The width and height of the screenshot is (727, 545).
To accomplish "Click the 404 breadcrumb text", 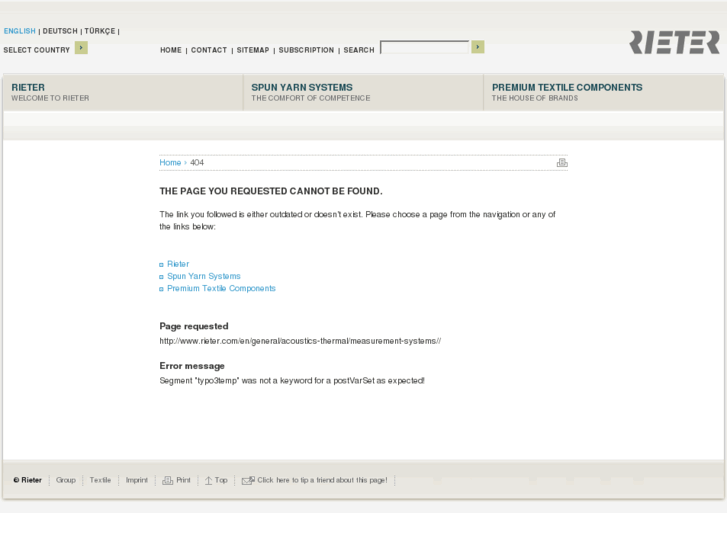I will (197, 162).
